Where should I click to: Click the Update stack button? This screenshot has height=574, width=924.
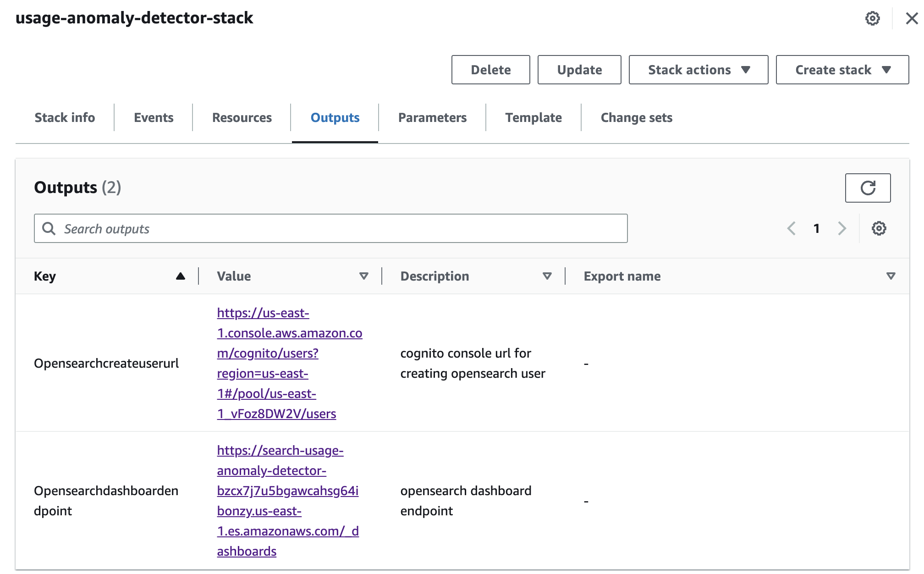tap(581, 69)
